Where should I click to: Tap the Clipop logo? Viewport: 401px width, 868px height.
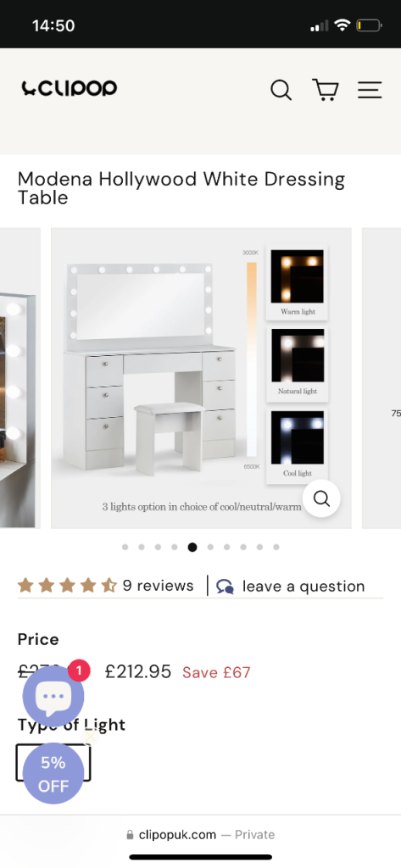coord(70,88)
